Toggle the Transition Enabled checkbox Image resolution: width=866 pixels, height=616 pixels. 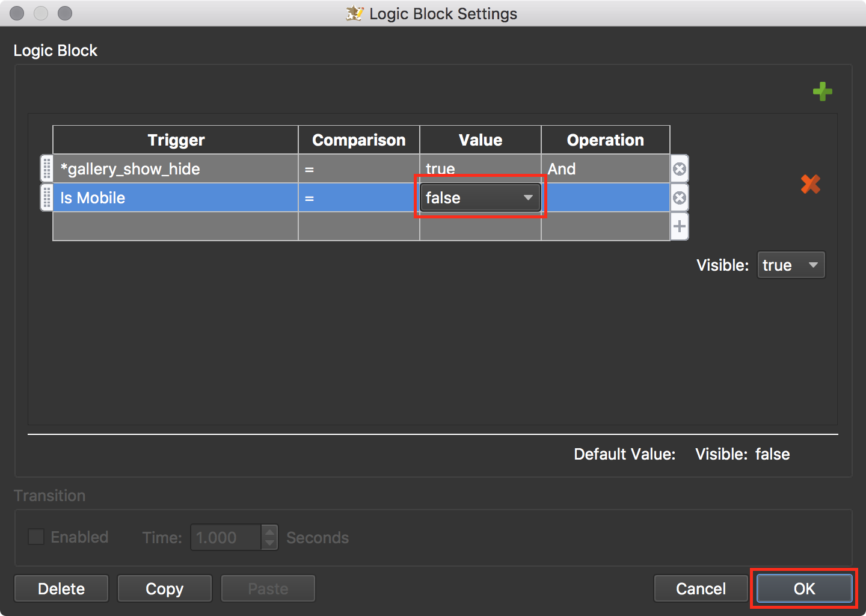click(36, 537)
